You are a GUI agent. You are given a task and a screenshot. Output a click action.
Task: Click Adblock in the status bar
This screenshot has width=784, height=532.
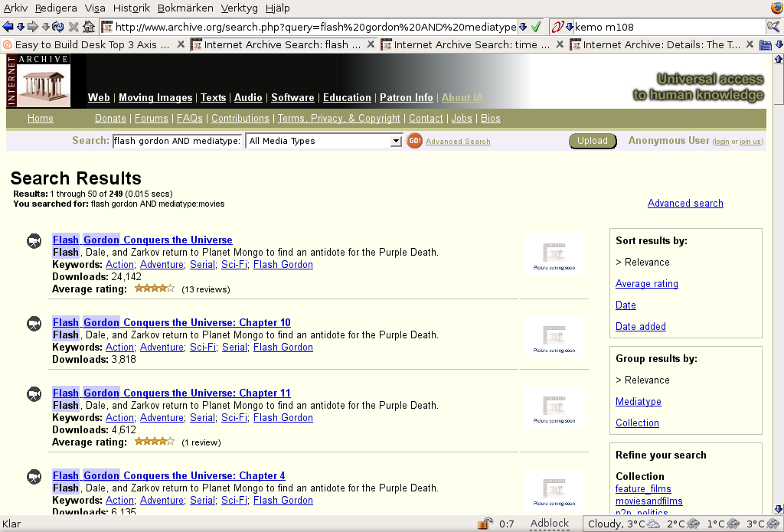coord(550,524)
